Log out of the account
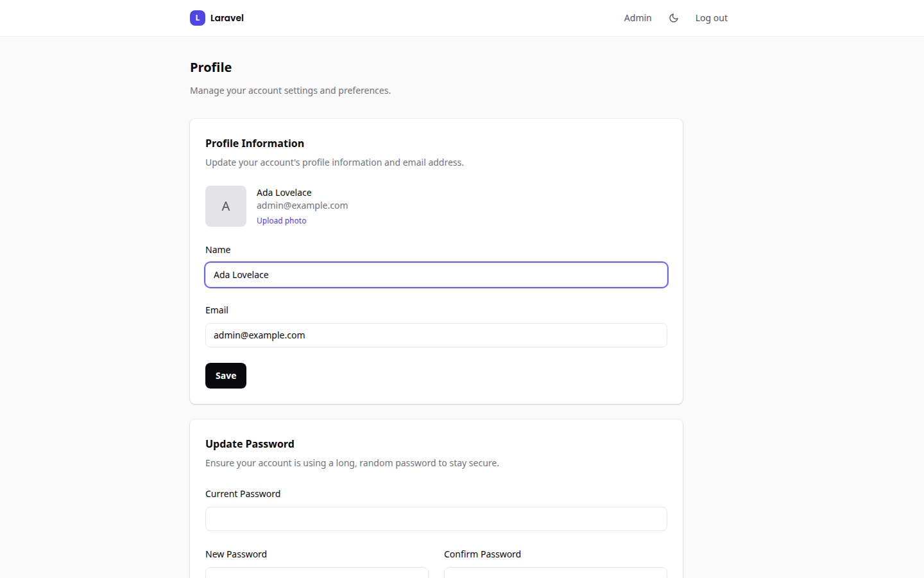 coord(712,18)
